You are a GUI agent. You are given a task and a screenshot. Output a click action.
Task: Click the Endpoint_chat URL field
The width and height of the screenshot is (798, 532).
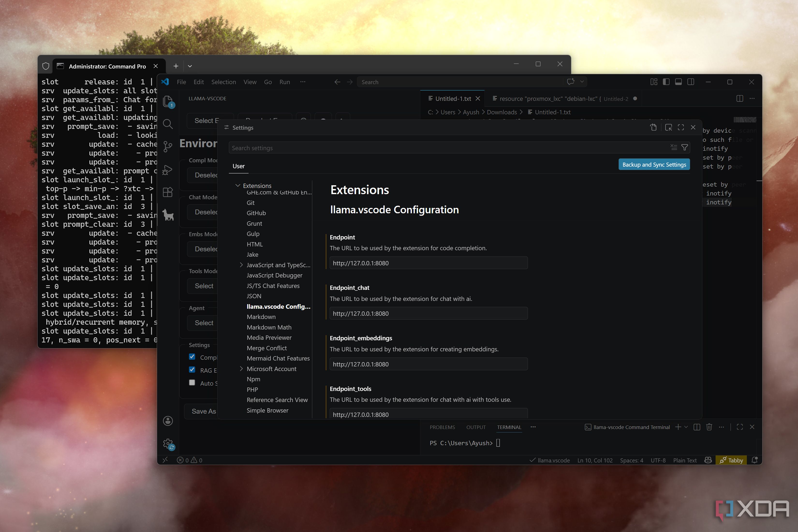(428, 313)
